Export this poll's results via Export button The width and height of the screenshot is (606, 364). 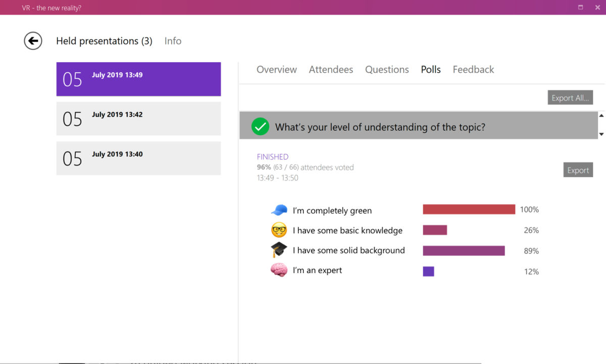tap(578, 170)
